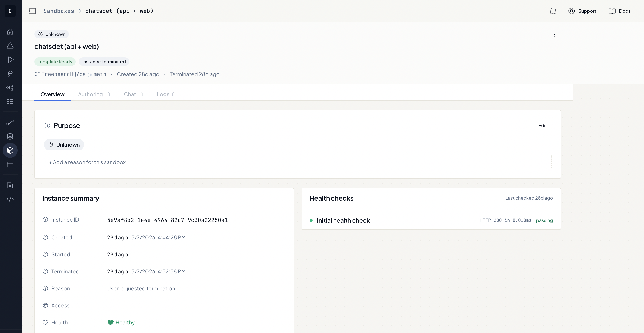Open the database sidebar icon
Screen dimensions: 644x333
click(10, 137)
